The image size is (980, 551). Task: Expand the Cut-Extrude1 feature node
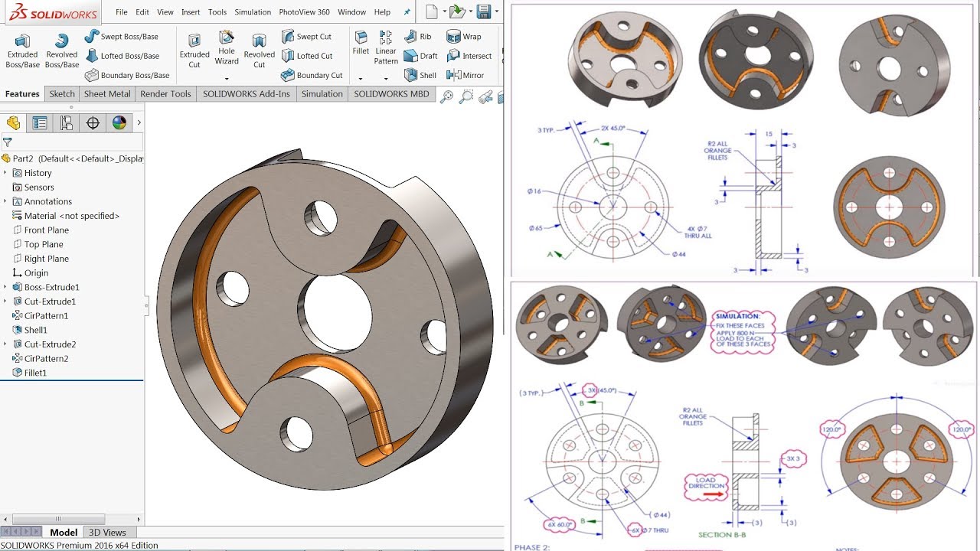tap(5, 302)
